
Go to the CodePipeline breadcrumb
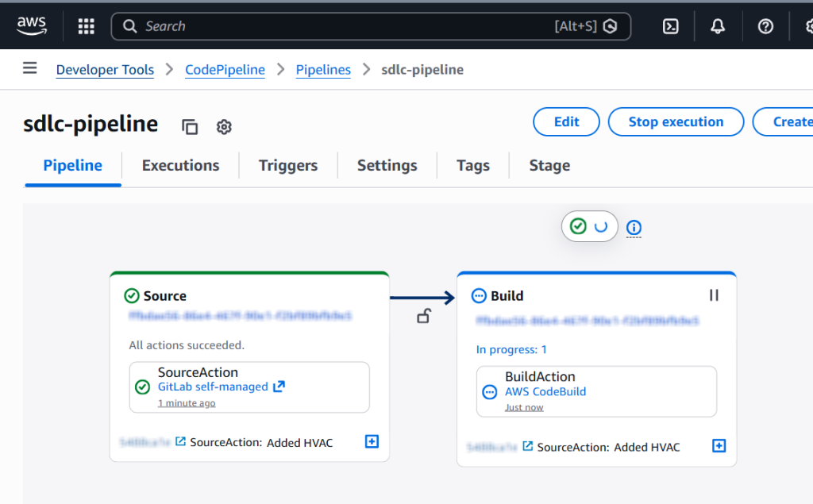[225, 70]
